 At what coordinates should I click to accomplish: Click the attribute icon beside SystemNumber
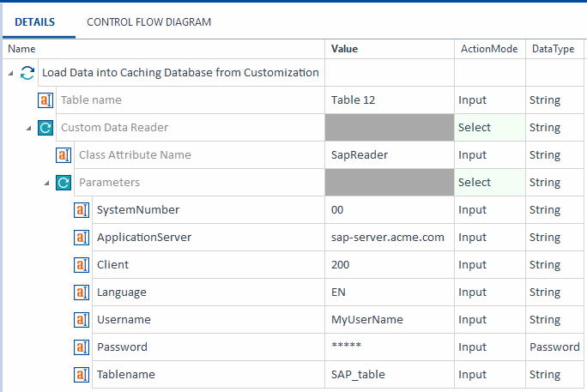pos(82,210)
